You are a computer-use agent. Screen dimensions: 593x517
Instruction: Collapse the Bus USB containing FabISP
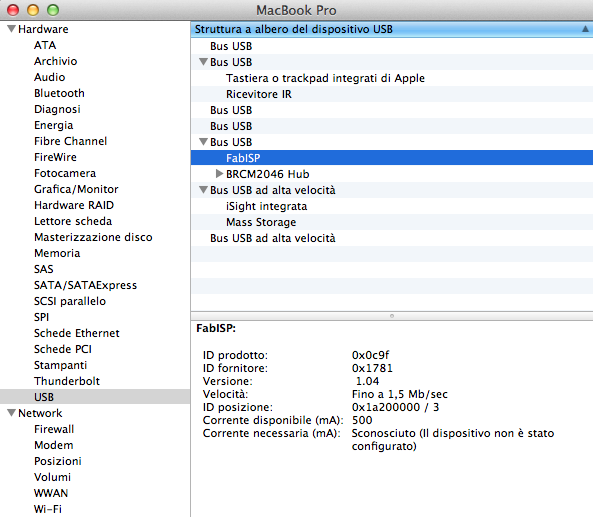coord(203,142)
